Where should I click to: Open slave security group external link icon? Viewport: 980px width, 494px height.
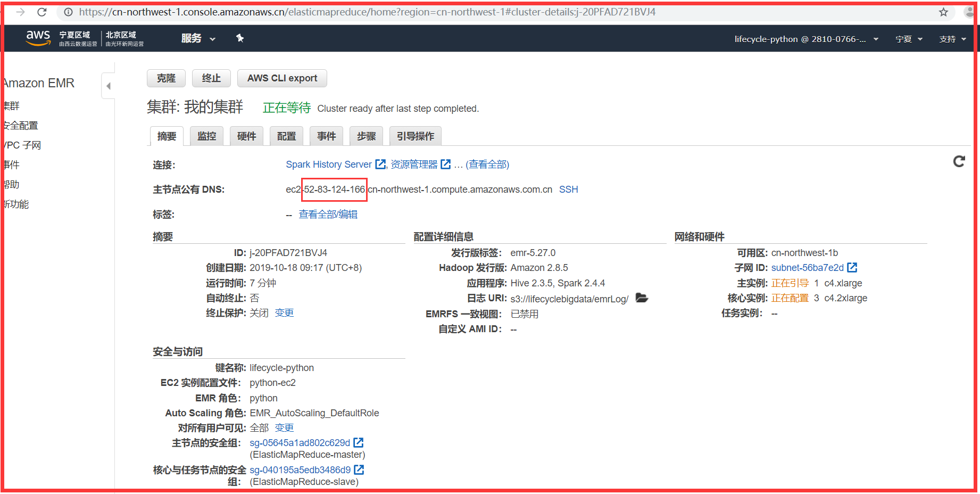click(359, 469)
